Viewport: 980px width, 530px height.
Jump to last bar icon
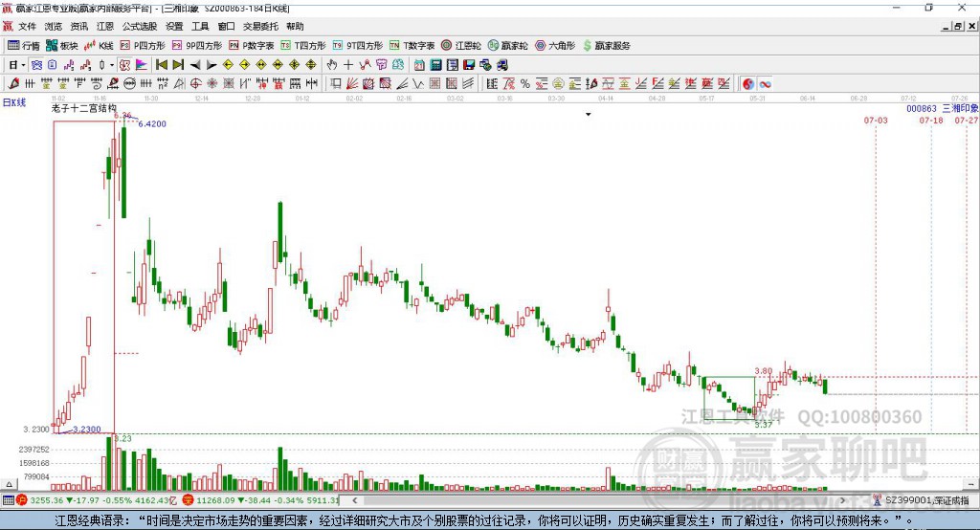pyautogui.click(x=178, y=64)
